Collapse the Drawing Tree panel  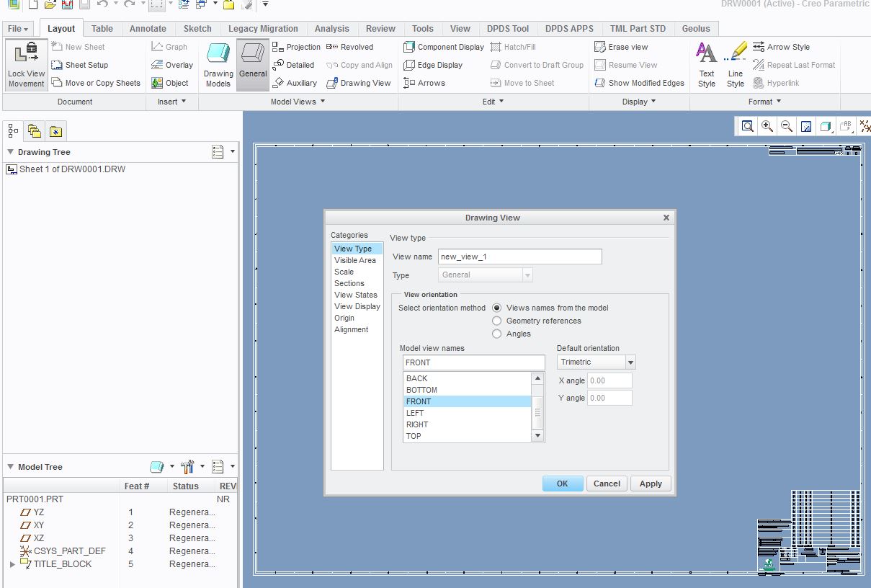tap(11, 152)
